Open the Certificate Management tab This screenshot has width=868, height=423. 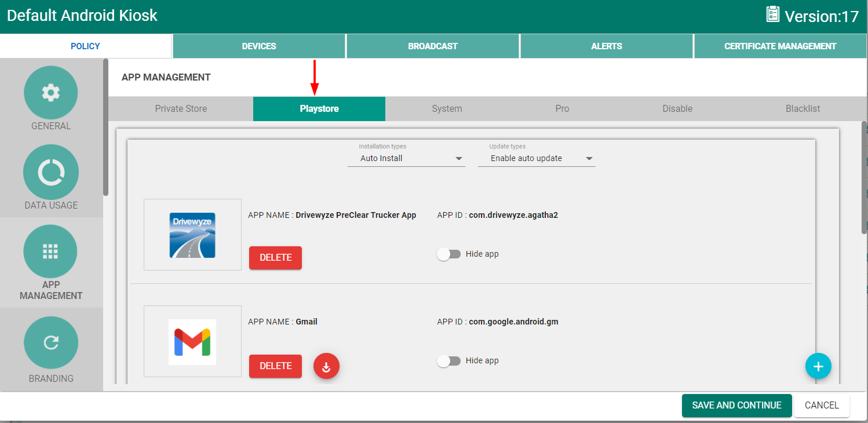tap(781, 46)
